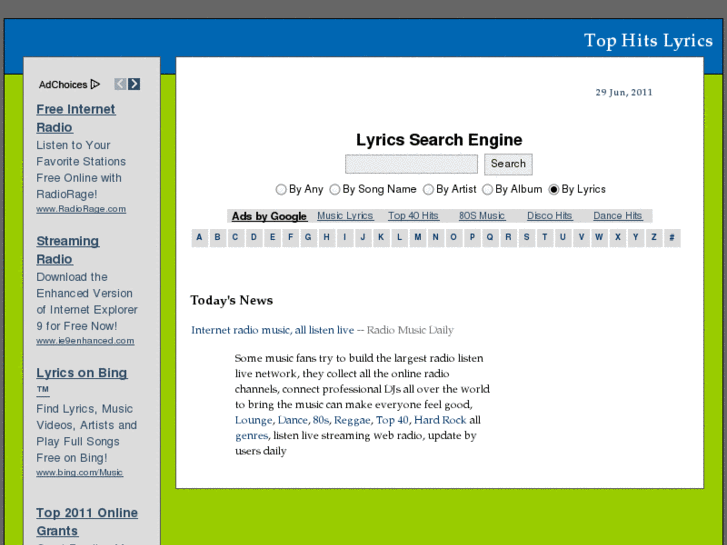Select the 'By Album' radio option
This screenshot has width=727, height=545.
488,189
